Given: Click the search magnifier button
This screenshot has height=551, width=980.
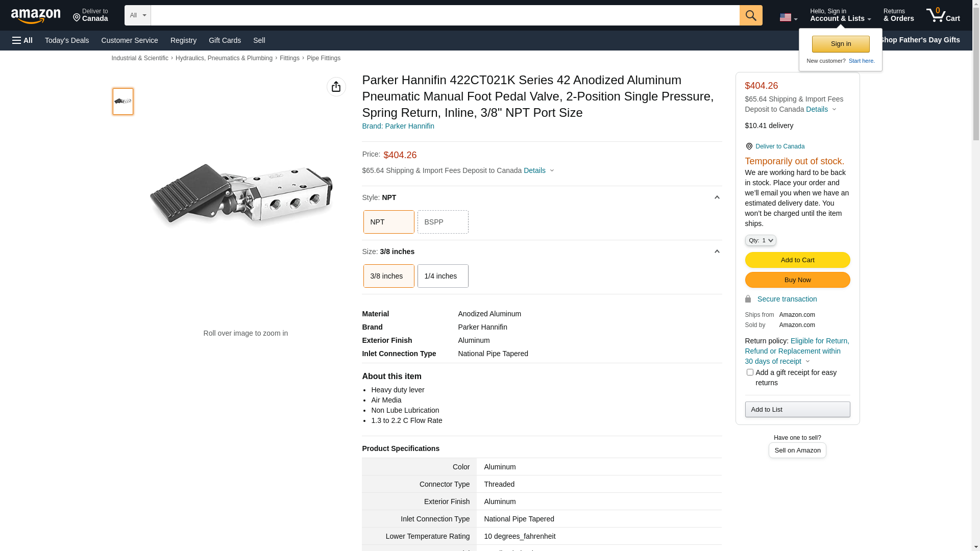Looking at the screenshot, I should coord(751,15).
